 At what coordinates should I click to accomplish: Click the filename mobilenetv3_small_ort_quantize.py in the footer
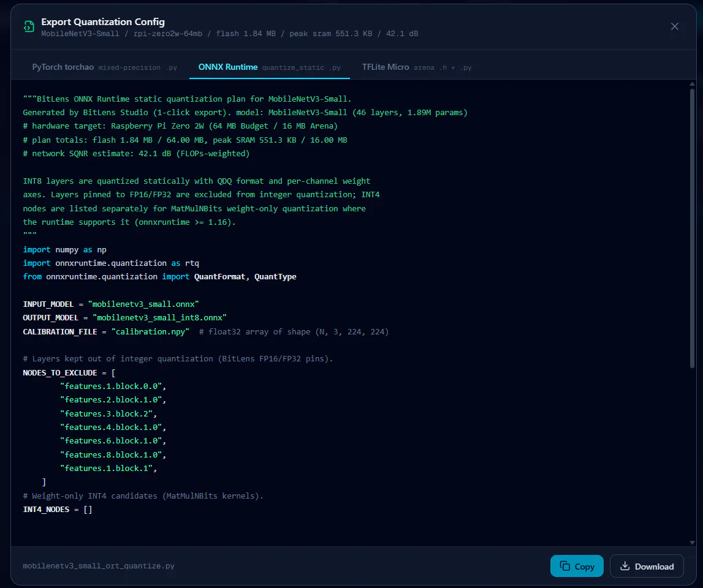point(99,566)
